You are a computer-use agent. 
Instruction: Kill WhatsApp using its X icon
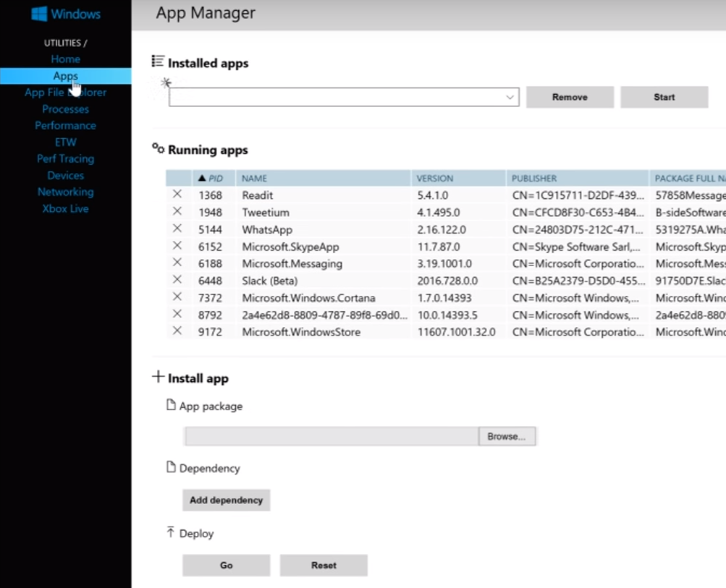point(177,229)
